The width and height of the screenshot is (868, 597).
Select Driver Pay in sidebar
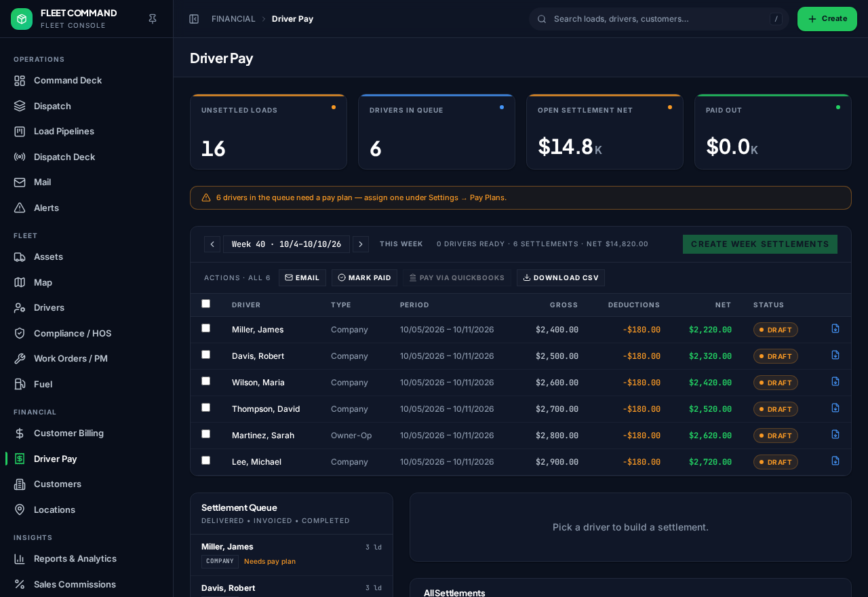coord(87,459)
